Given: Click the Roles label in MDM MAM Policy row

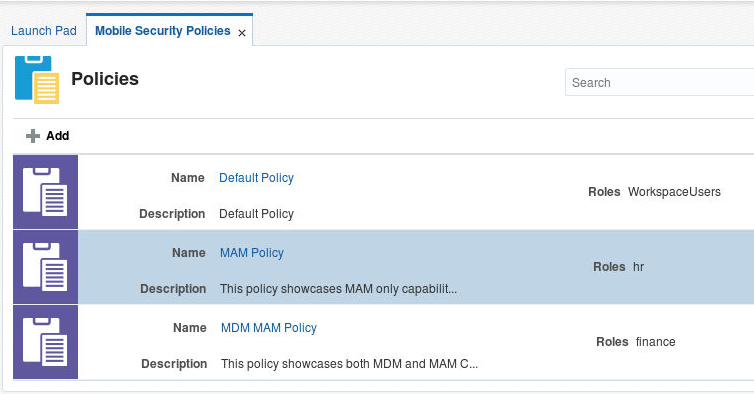Looking at the screenshot, I should 612,342.
